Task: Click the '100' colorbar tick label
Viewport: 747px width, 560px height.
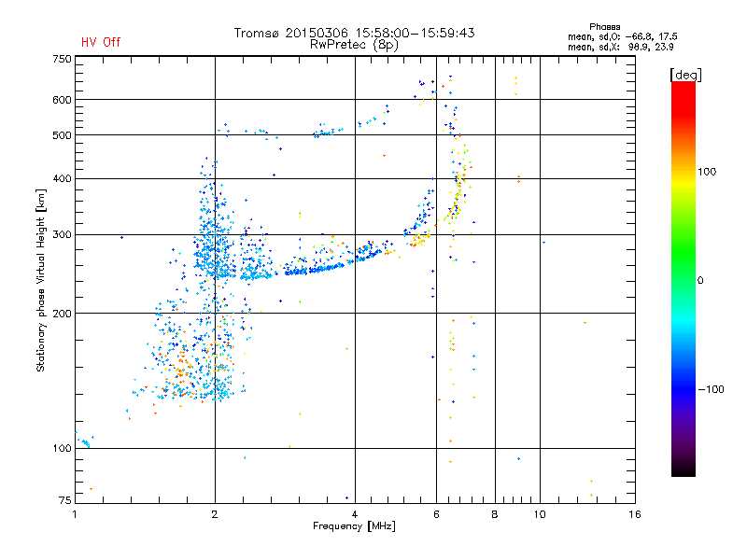Action: [x=707, y=172]
